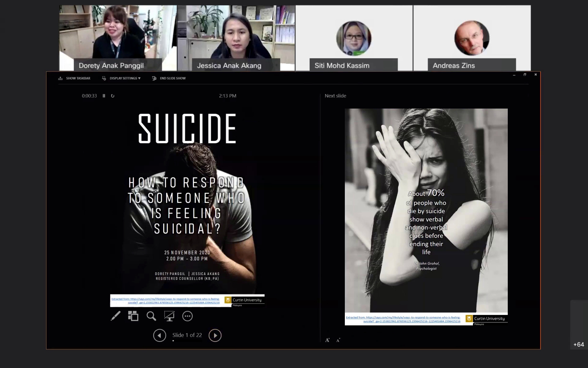Viewport: 588px width, 368px height.
Task: Decrease notes text size
Action: coord(338,340)
